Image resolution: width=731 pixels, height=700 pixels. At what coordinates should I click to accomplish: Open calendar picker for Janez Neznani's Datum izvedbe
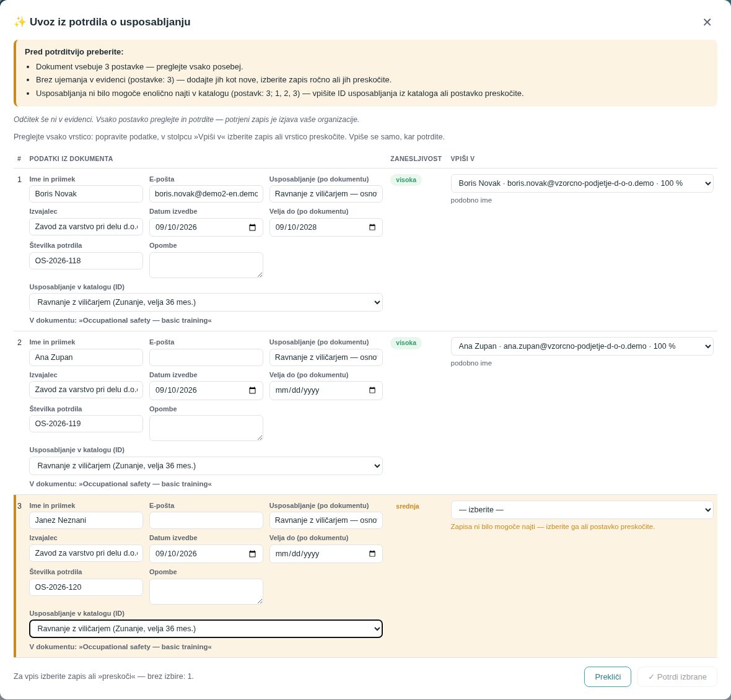252,554
